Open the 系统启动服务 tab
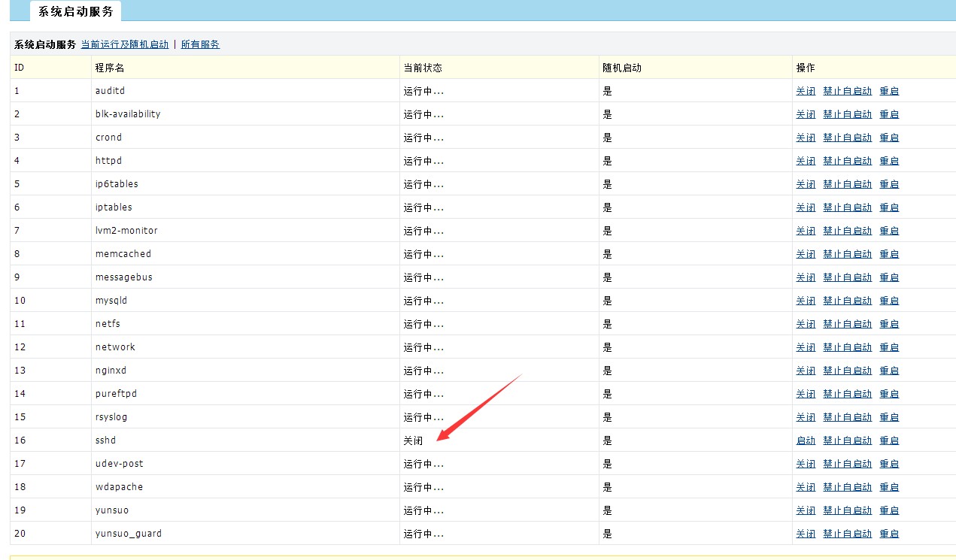 75,11
